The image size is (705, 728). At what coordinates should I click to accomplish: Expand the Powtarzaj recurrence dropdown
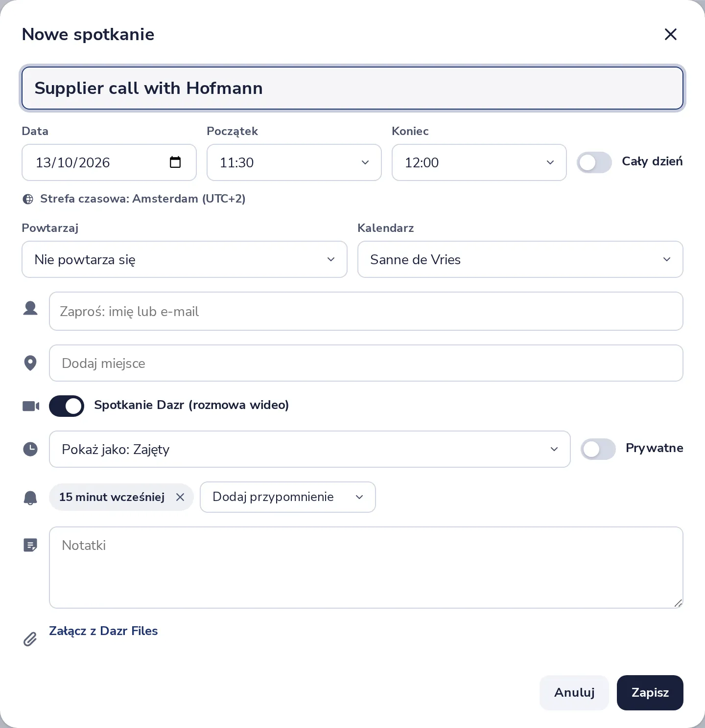point(185,259)
